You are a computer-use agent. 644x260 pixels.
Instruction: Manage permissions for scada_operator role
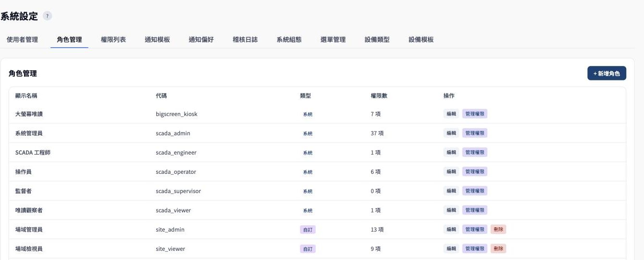(x=475, y=171)
